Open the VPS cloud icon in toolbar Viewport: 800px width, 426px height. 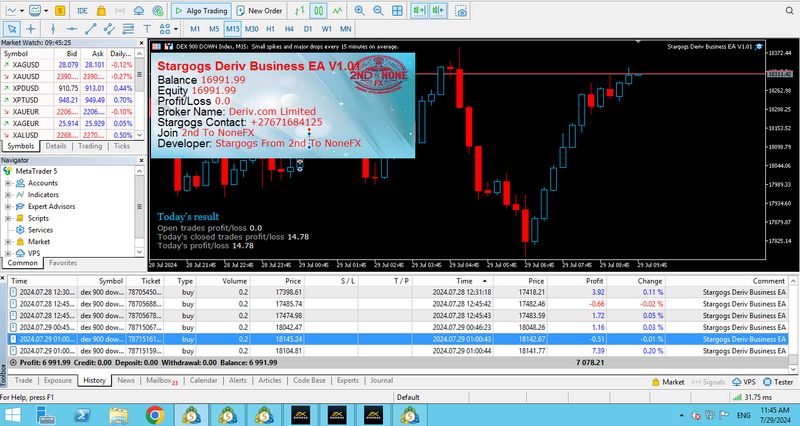[x=139, y=11]
